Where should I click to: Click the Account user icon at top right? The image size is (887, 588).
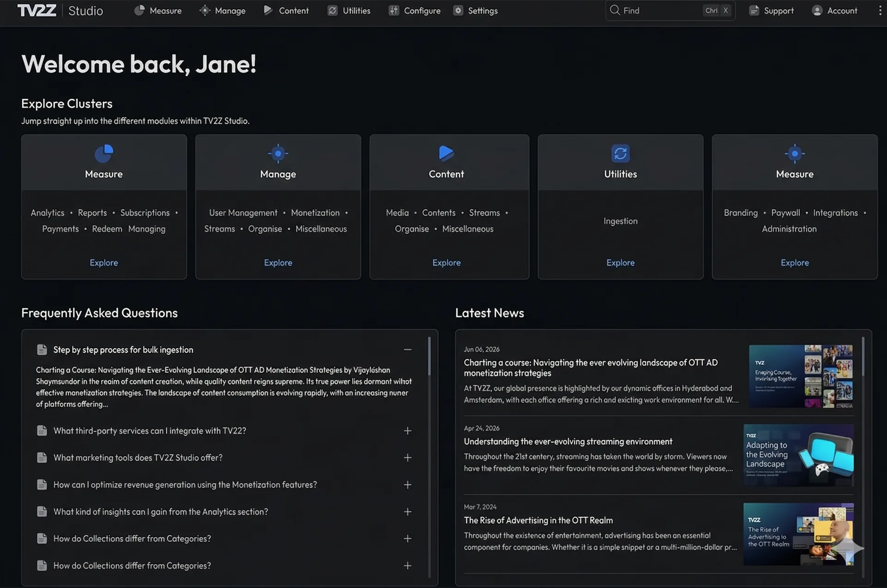817,10
